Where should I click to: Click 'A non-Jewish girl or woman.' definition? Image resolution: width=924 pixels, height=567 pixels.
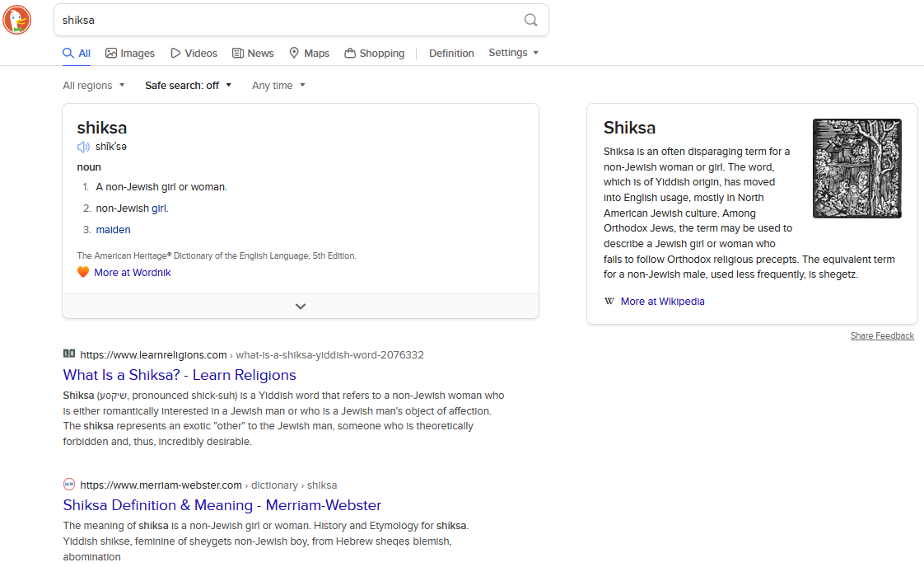point(161,187)
